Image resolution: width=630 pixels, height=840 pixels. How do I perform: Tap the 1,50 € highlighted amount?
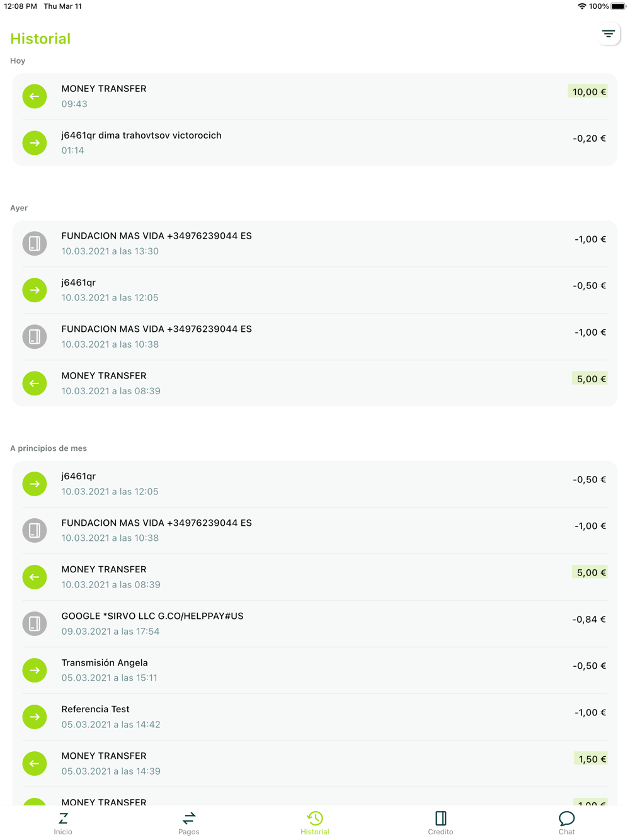591,759
